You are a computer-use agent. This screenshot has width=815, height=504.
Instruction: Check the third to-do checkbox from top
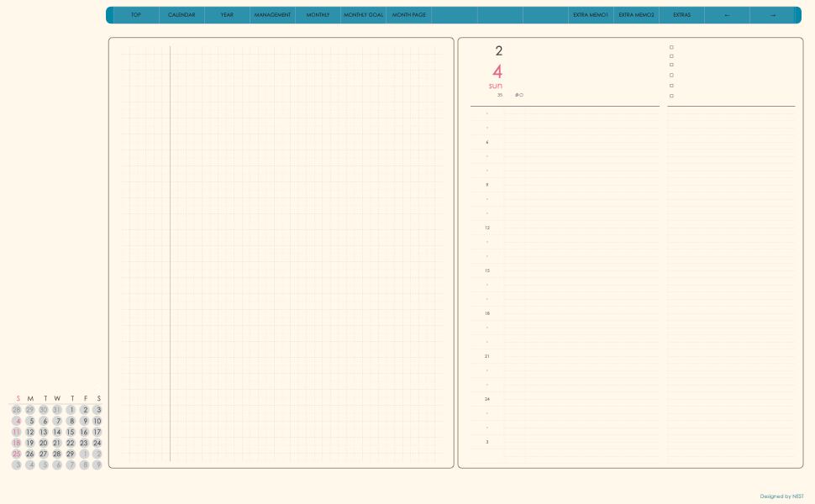pyautogui.click(x=671, y=65)
